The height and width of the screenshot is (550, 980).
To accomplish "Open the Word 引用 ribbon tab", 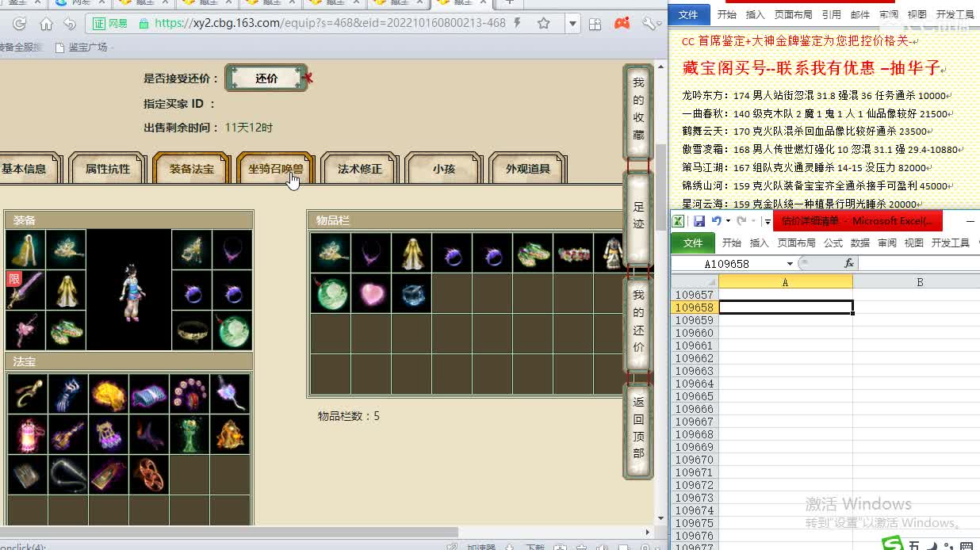I will tap(832, 14).
